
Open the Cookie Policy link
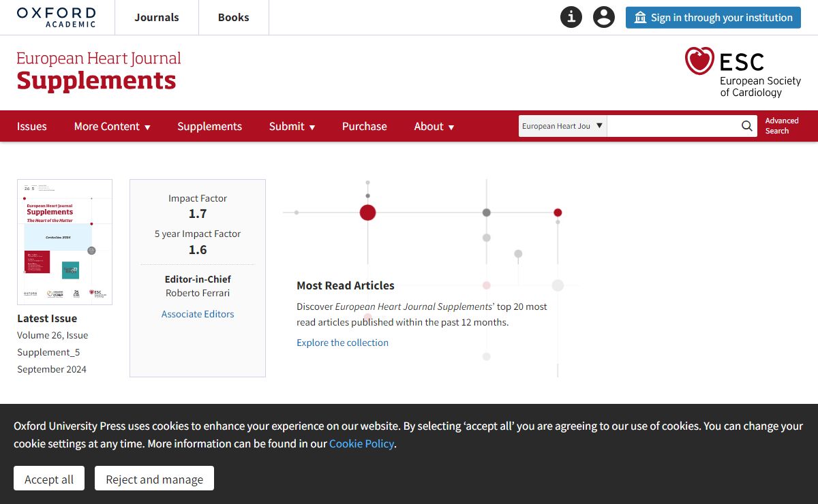(x=361, y=443)
